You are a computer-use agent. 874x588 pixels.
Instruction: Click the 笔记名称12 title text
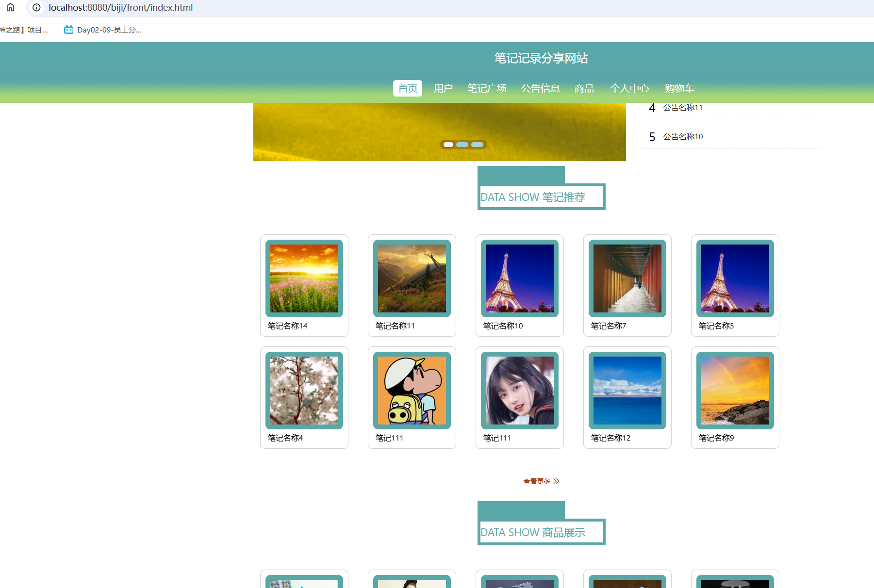click(610, 438)
